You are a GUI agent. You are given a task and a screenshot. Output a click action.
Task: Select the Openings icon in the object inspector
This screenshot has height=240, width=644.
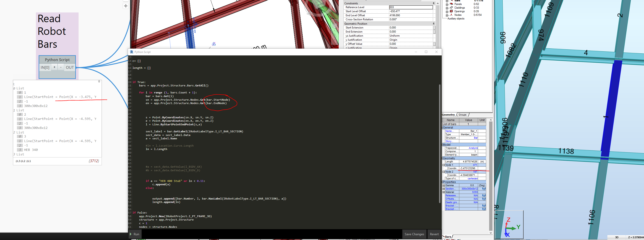click(x=452, y=11)
